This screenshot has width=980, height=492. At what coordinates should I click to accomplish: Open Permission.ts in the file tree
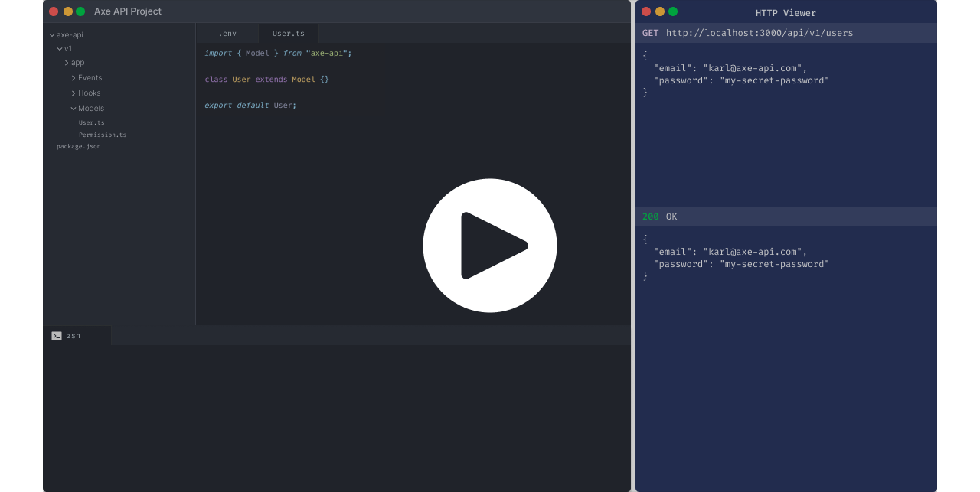pos(103,135)
